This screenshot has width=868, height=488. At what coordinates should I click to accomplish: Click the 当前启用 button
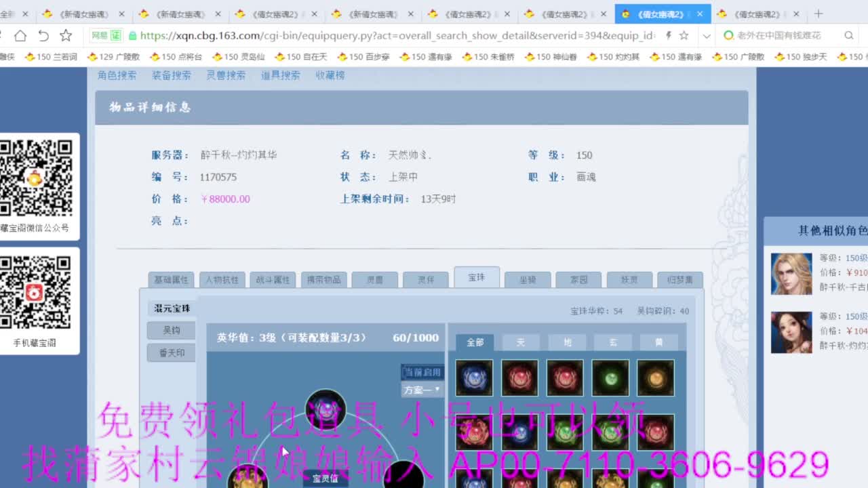[x=422, y=372]
